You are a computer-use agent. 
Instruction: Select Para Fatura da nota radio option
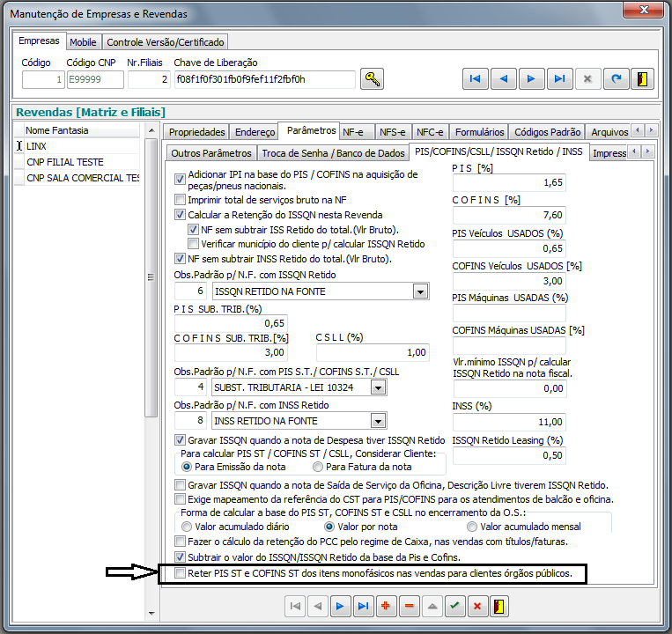318,467
